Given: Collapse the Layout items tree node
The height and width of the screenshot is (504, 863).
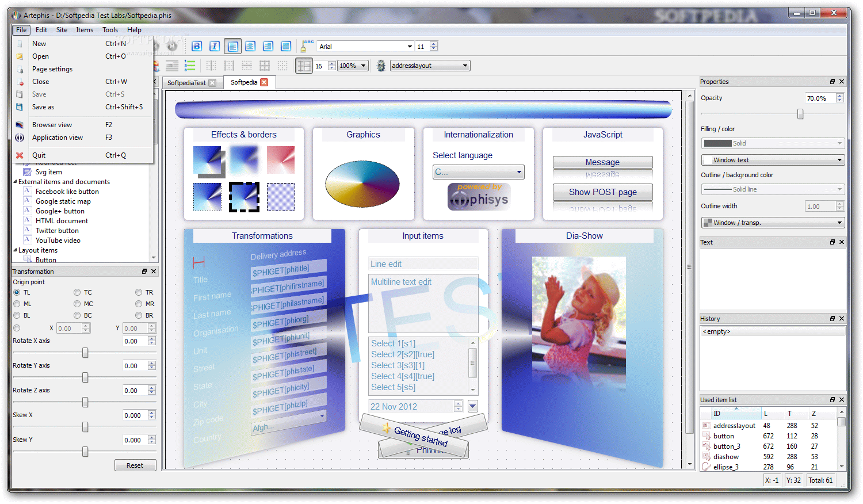Looking at the screenshot, I should (16, 250).
